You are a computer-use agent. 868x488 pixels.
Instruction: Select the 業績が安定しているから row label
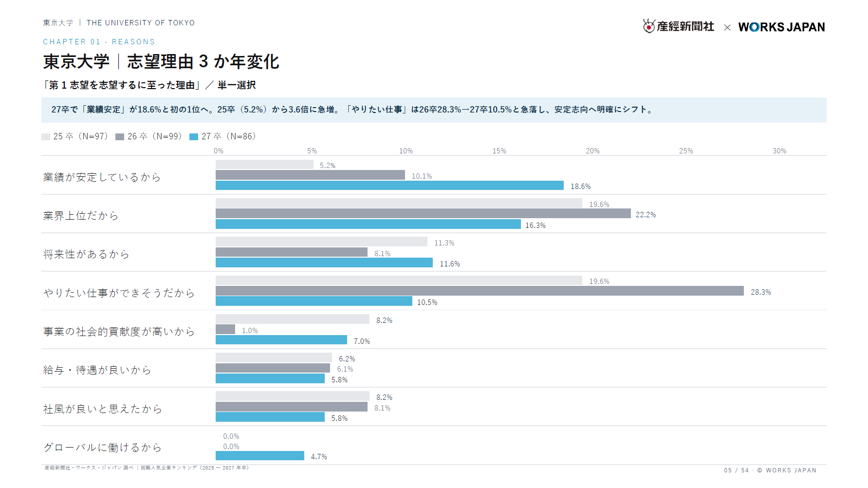click(x=102, y=177)
